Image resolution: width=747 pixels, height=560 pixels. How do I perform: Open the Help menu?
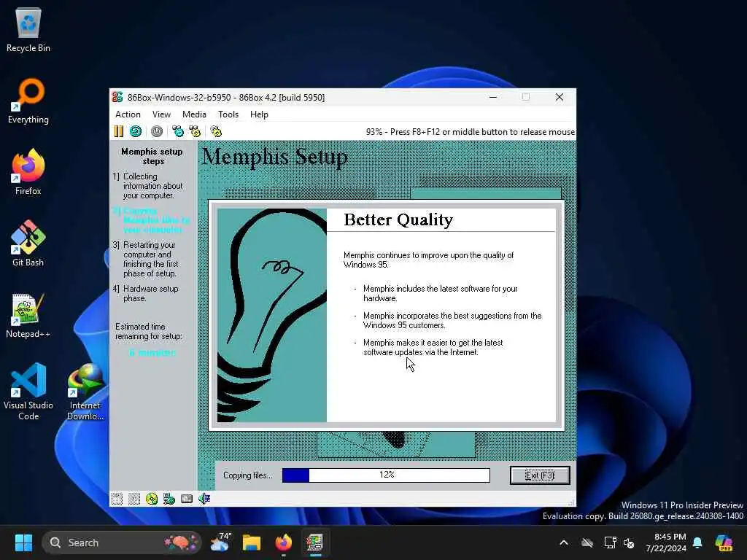259,114
